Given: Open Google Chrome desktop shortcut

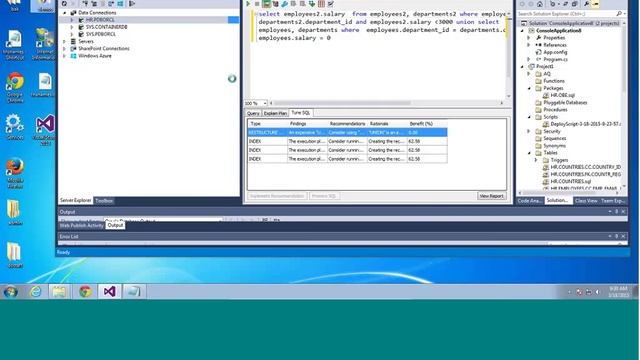Looking at the screenshot, I should coord(15,87).
